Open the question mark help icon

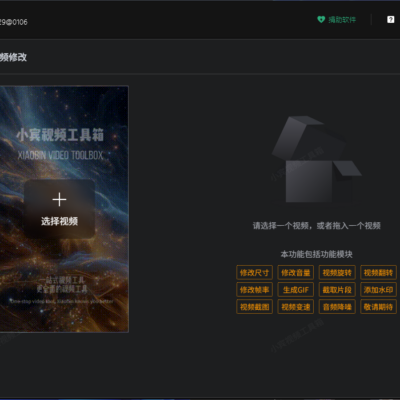[390, 20]
